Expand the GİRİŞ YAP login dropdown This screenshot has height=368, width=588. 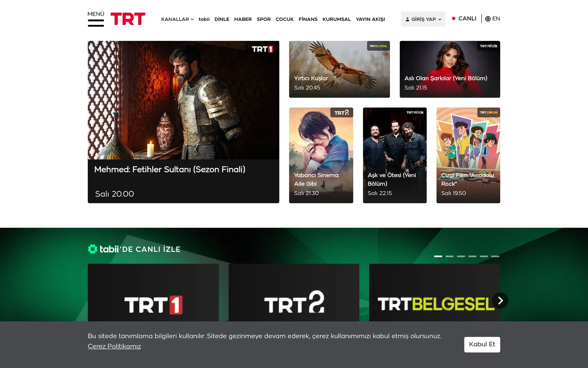(423, 19)
